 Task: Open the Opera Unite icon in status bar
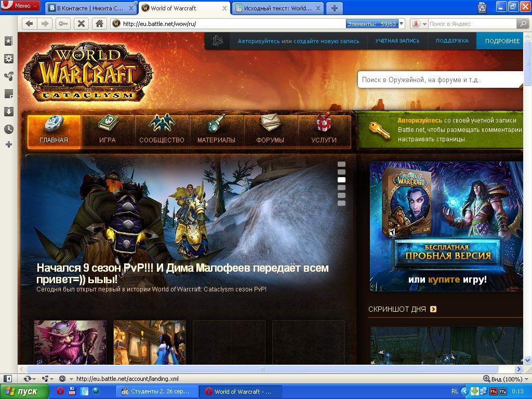coord(45,379)
